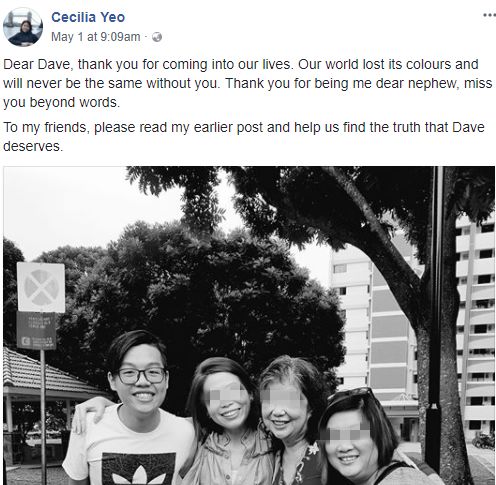Viewport: 496px width, 485px height.
Task: Click the 'Dear Dave' post paragraph
Action: tap(248, 83)
